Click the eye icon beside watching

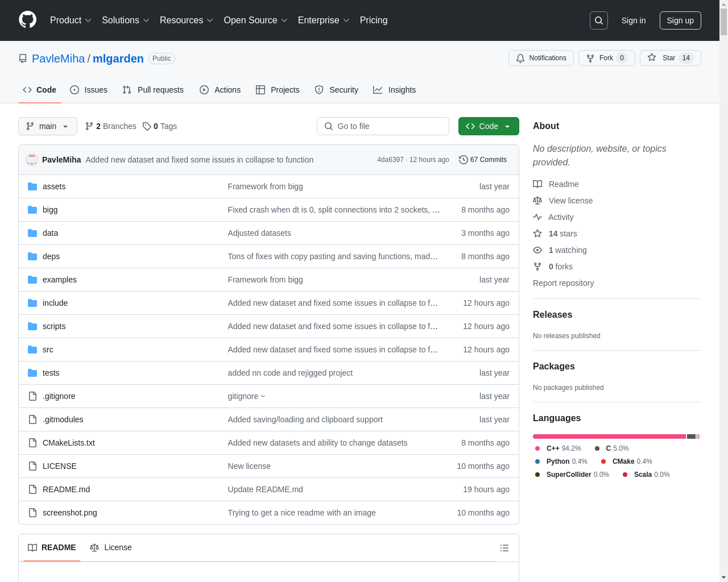(x=537, y=250)
